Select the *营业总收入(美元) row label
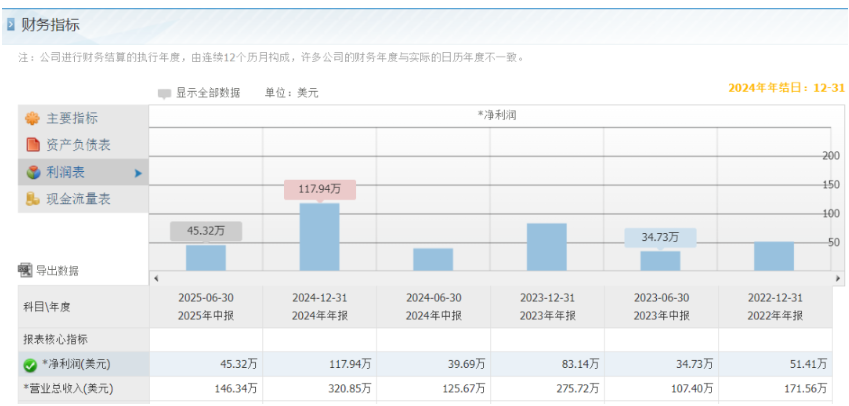 (68, 388)
